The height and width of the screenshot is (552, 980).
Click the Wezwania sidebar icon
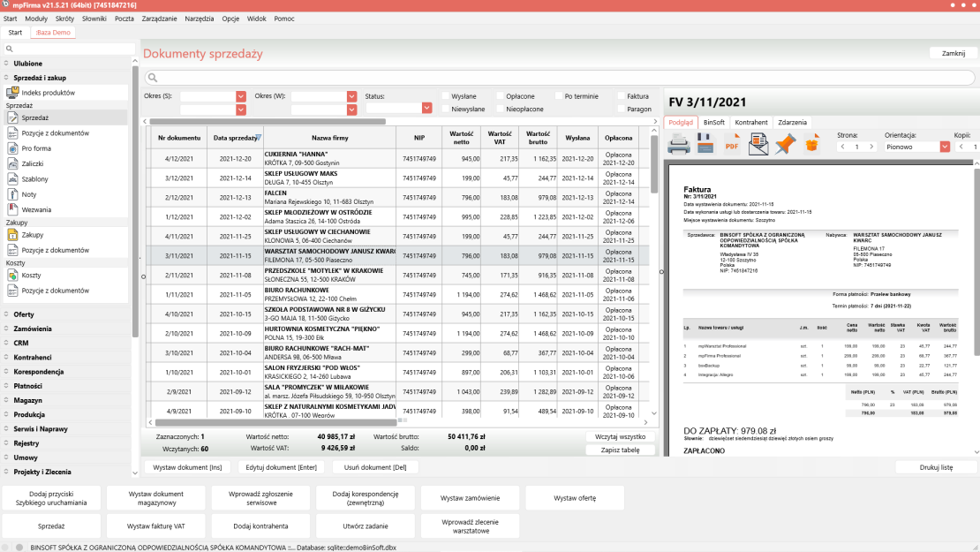pos(12,209)
